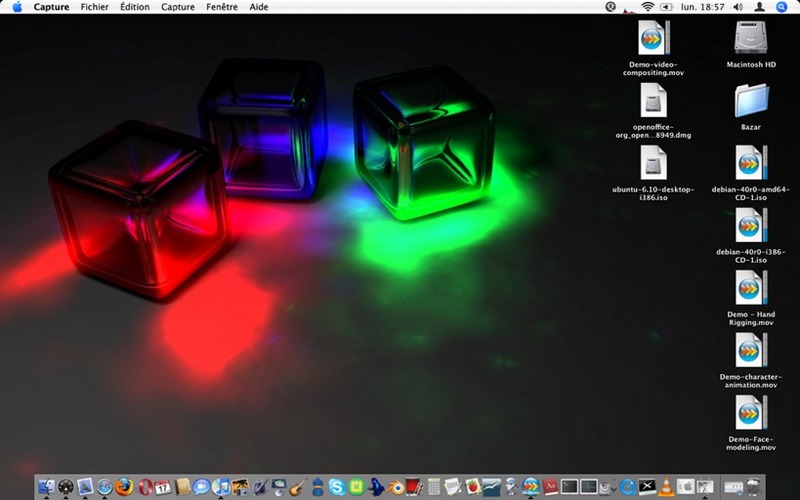Click the Aide menu
800x500 pixels.
[x=258, y=7]
